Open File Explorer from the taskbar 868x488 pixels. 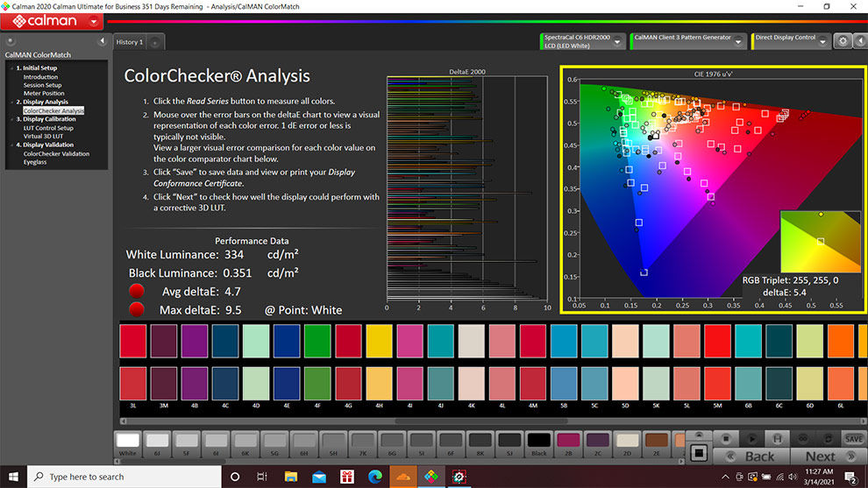tap(290, 477)
